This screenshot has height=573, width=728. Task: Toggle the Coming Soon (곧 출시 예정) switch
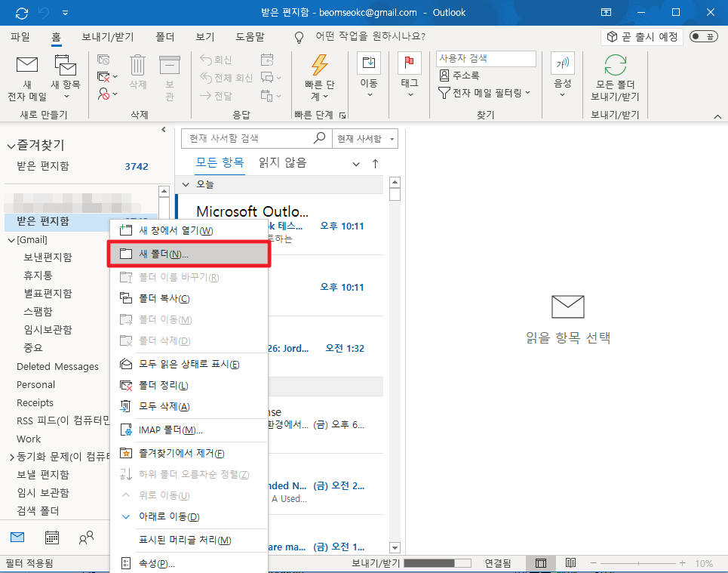[x=704, y=37]
